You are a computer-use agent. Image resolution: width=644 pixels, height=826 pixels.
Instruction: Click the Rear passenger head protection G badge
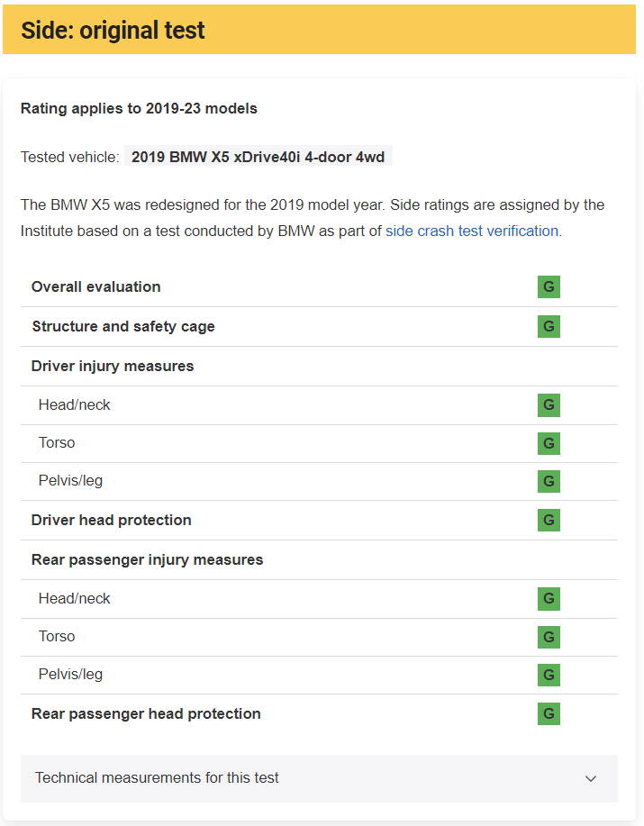point(549,713)
